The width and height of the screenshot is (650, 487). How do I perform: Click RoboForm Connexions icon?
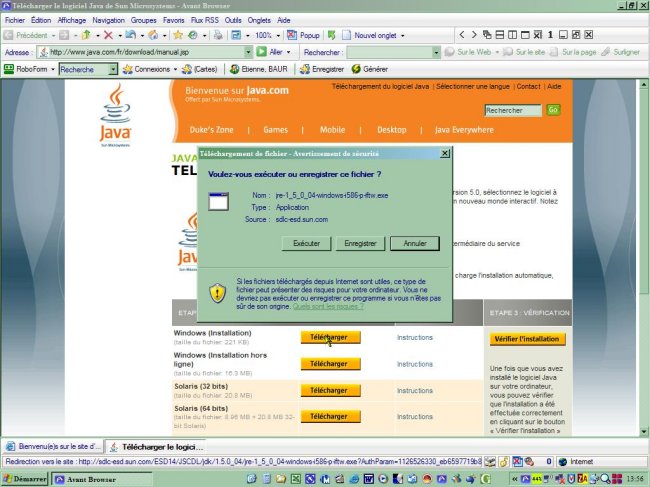128,69
